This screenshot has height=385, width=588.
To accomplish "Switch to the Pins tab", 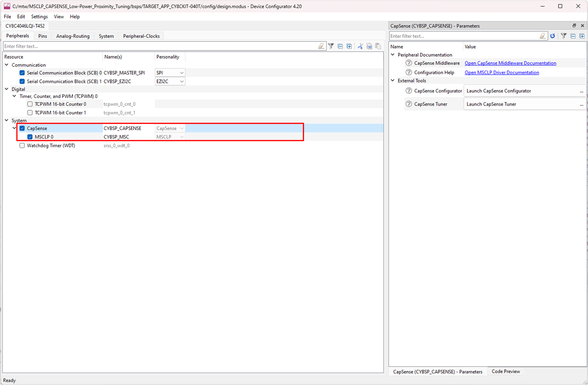I will click(43, 36).
